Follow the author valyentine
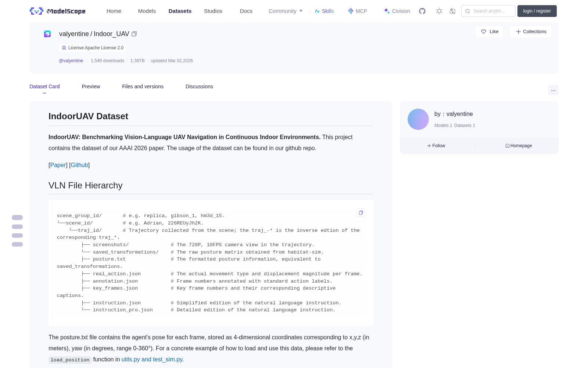The height and width of the screenshot is (368, 588). [x=436, y=146]
